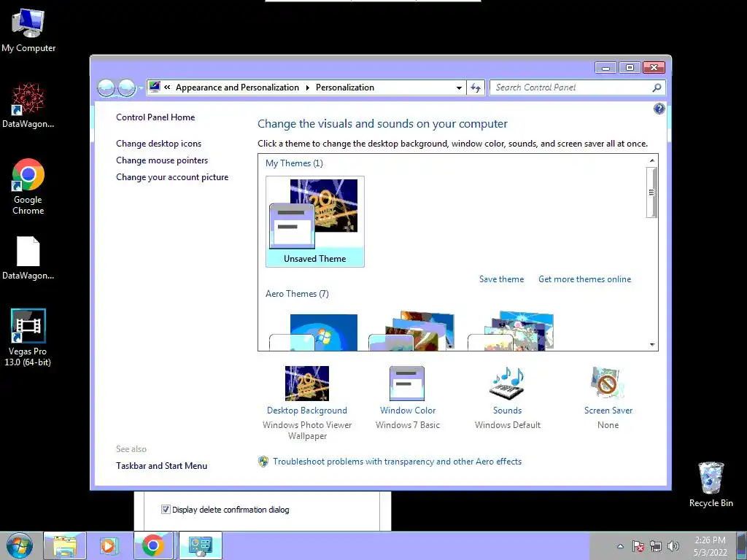Open Troubleshoot problems with transparency link
This screenshot has height=560, width=747.
397,462
